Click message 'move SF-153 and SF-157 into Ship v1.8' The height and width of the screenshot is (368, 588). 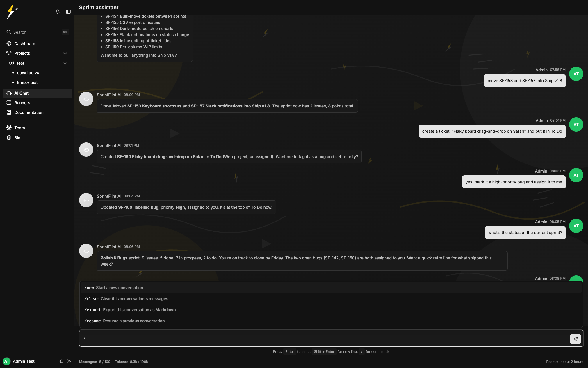pos(525,81)
